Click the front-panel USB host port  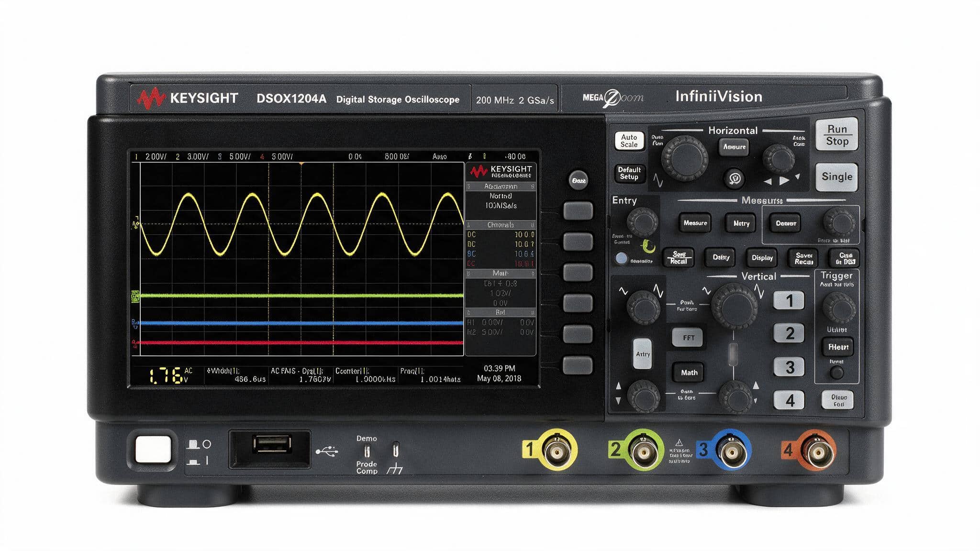(272, 444)
